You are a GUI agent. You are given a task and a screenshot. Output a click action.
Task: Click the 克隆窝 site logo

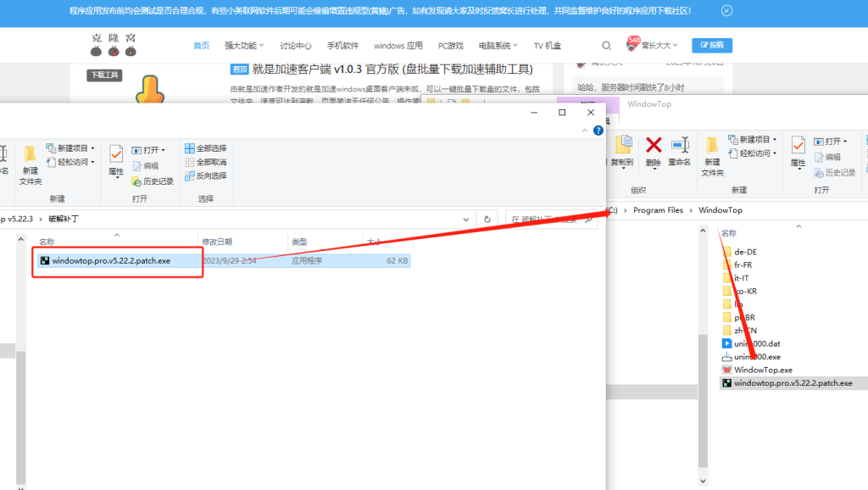(x=114, y=45)
